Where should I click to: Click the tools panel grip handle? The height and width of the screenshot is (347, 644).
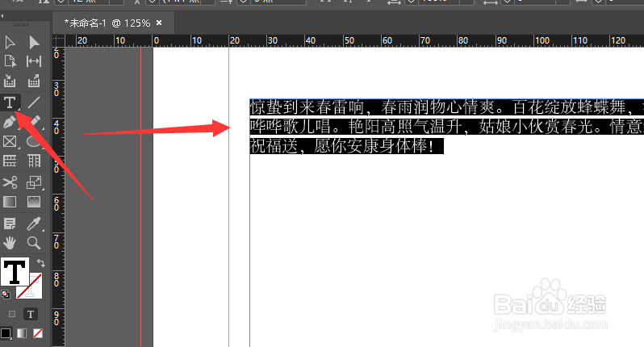(21, 25)
